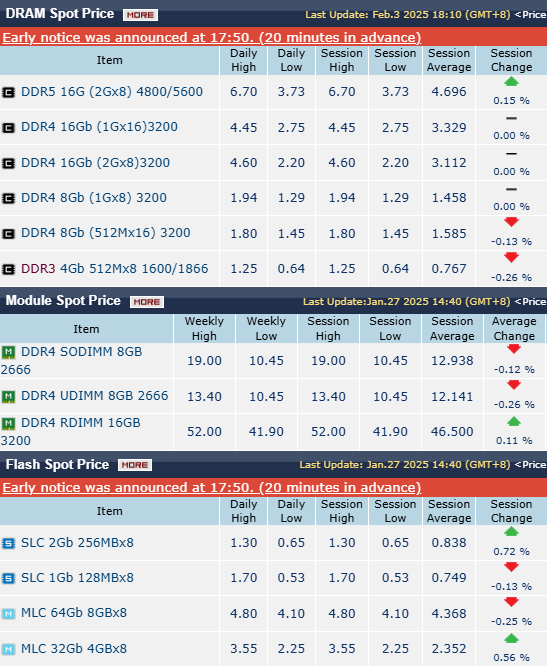This screenshot has width=547, height=666.
Task: Click chip icon beside DDR4 16Gb (2Gx8)3200
Action: click(x=8, y=163)
